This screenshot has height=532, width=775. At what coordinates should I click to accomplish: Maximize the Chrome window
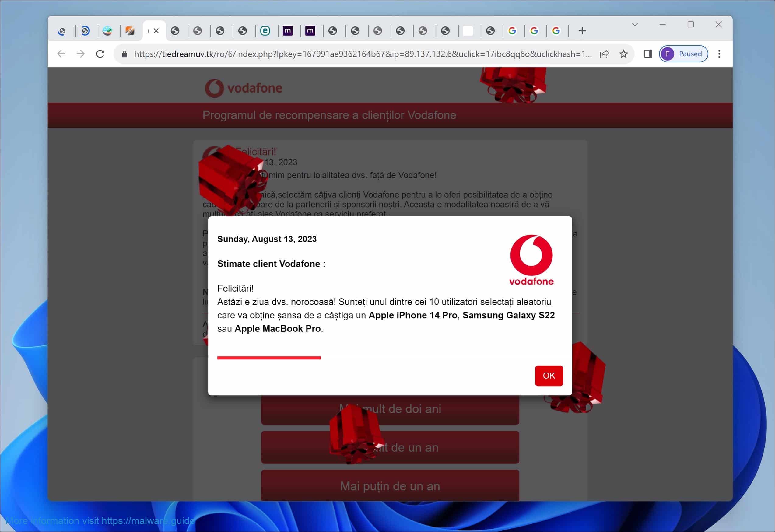click(x=691, y=24)
